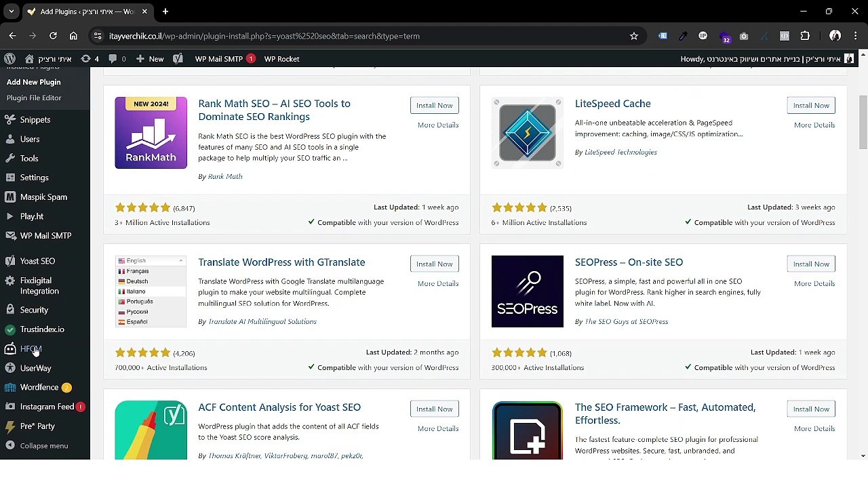Screen dimensions: 868x488
Task: Open the Chrome profile avatar
Action: tap(835, 36)
